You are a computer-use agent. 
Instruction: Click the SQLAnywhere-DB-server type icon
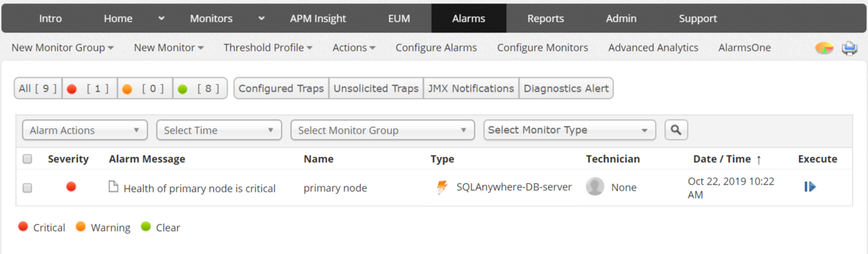442,187
